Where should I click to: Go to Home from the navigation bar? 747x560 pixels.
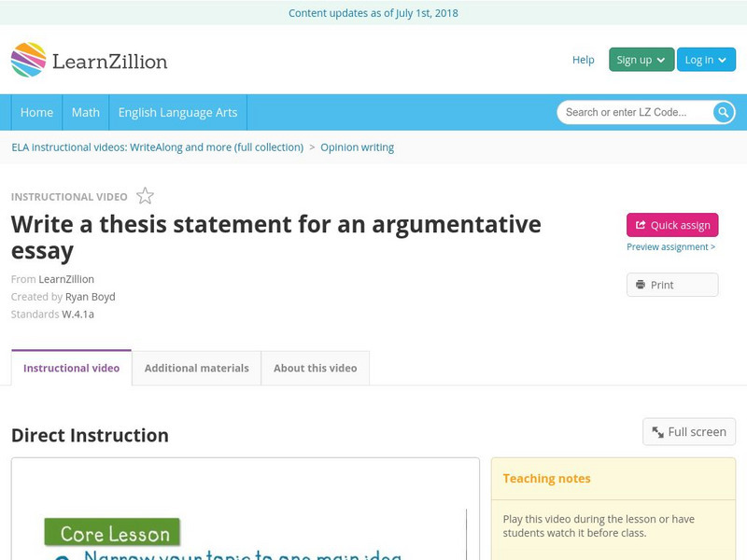pos(36,112)
